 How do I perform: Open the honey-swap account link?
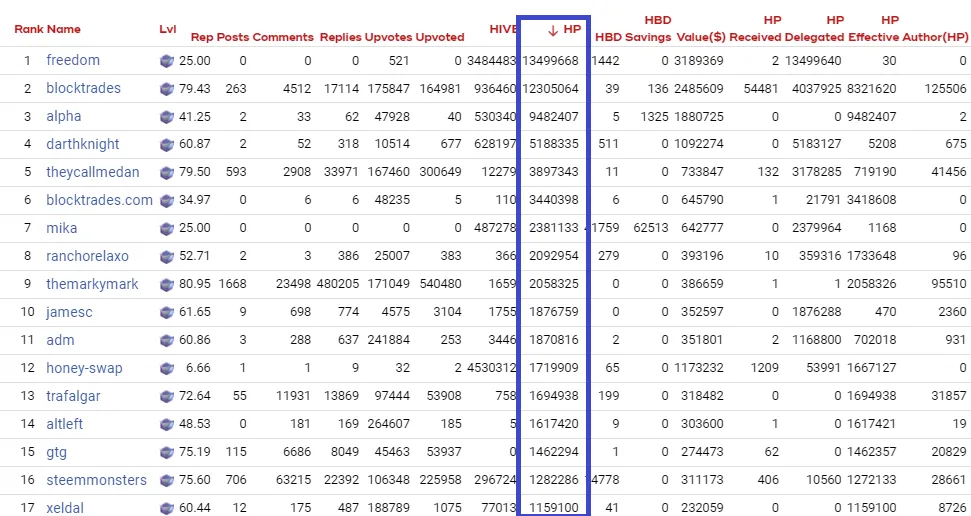click(x=84, y=368)
